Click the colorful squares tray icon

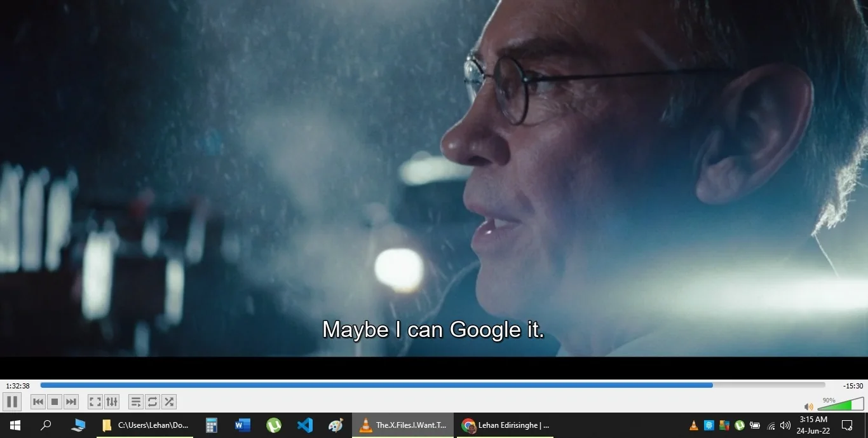(724, 425)
